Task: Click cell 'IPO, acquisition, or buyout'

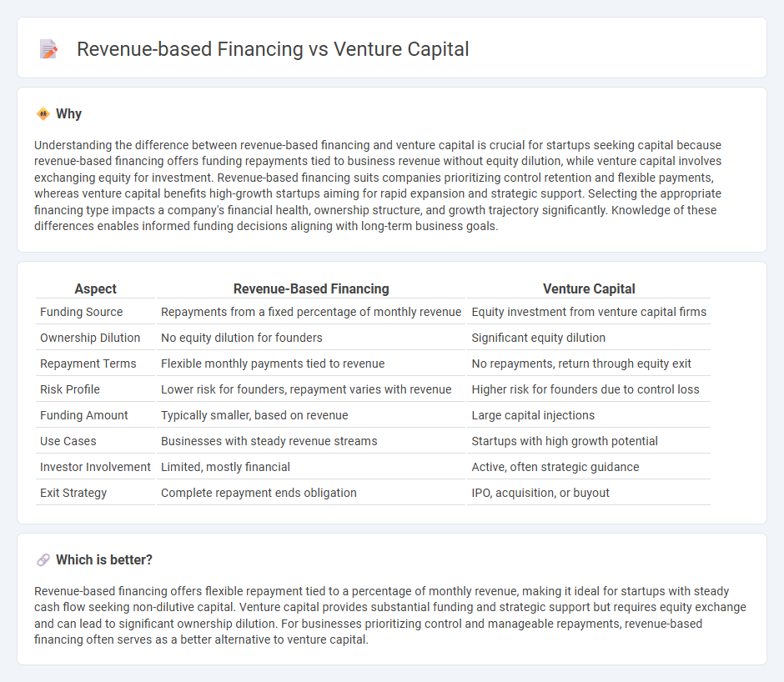Action: point(589,493)
